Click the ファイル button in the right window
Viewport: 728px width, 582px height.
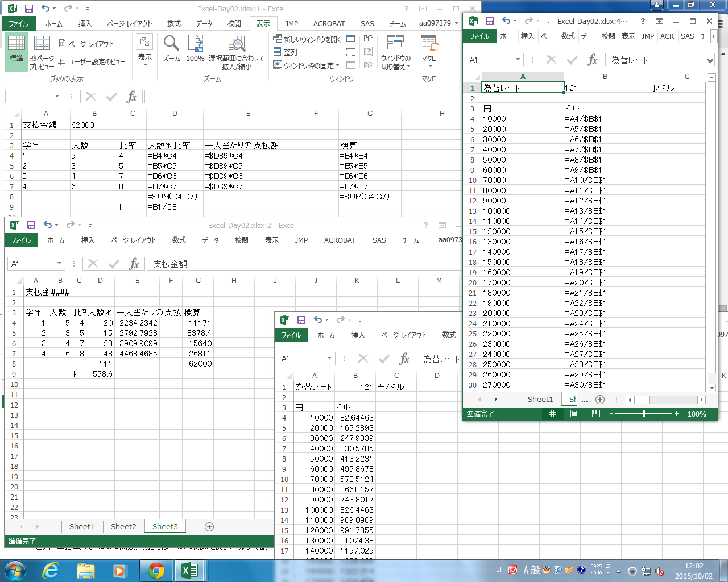coord(479,36)
